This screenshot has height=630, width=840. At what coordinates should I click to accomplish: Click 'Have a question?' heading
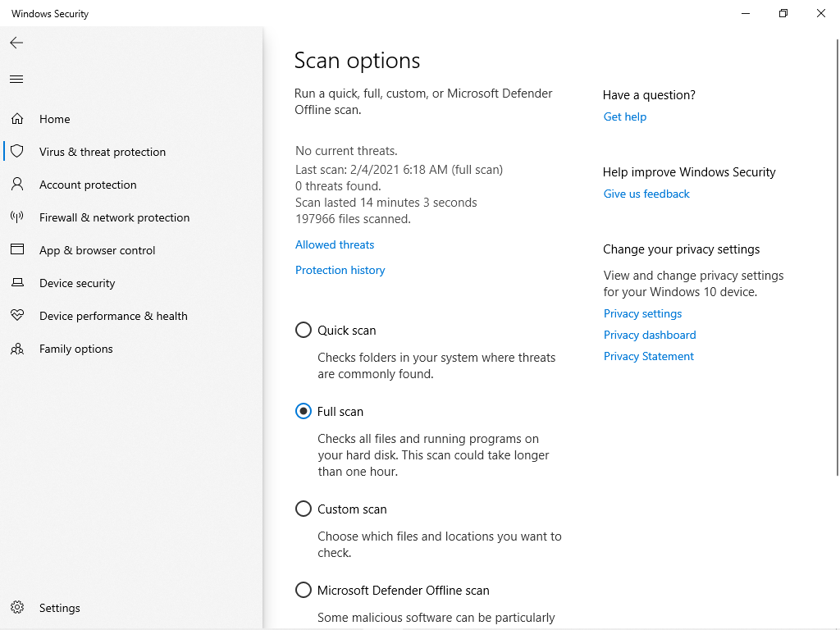(x=649, y=95)
